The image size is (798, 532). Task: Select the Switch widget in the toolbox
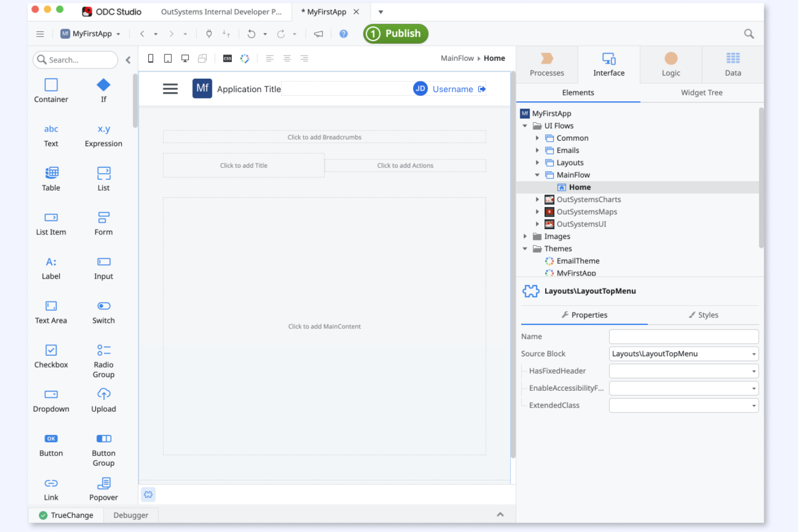(103, 312)
